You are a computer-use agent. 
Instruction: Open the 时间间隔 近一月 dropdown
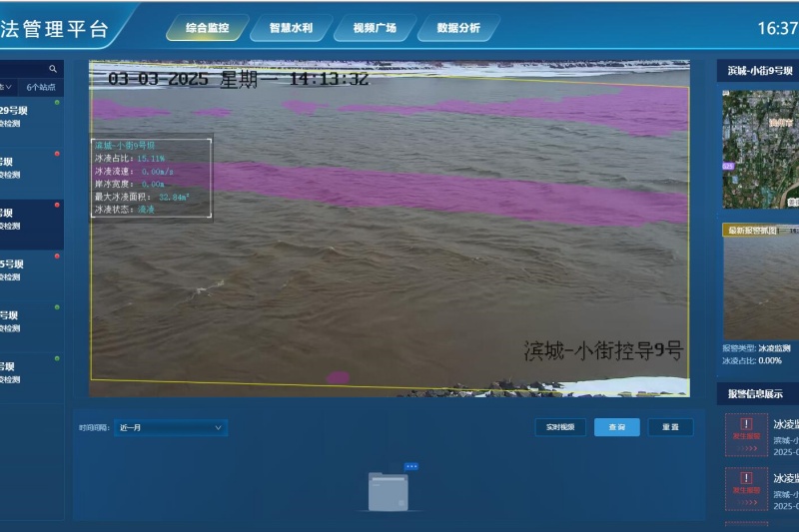click(171, 428)
